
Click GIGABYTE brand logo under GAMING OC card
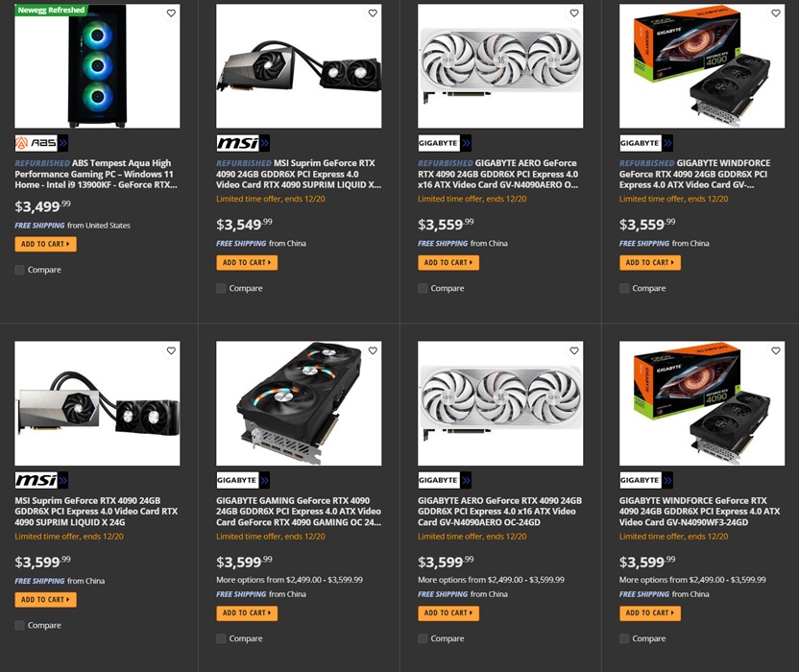click(243, 480)
